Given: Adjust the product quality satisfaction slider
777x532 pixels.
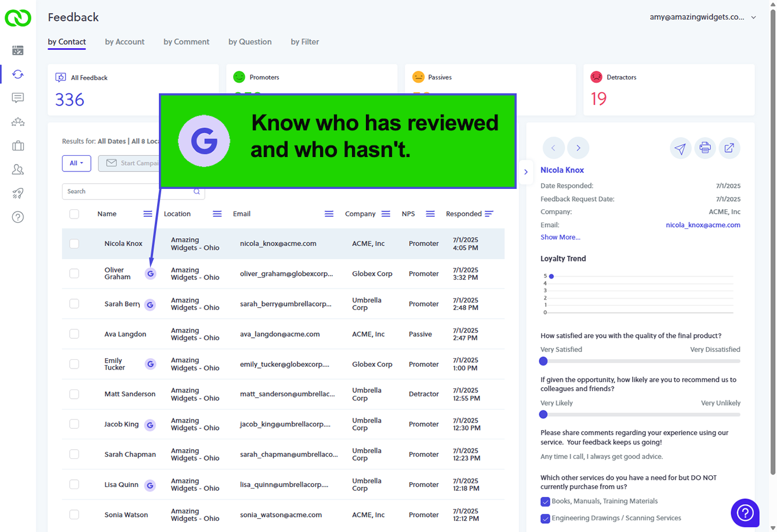Looking at the screenshot, I should 543,361.
